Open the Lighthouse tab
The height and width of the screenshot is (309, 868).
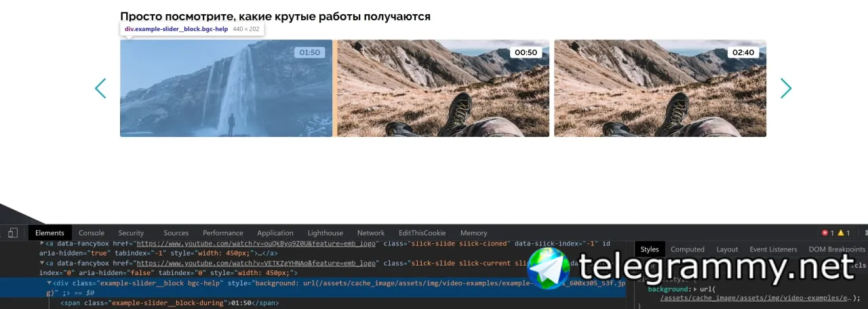[325, 233]
